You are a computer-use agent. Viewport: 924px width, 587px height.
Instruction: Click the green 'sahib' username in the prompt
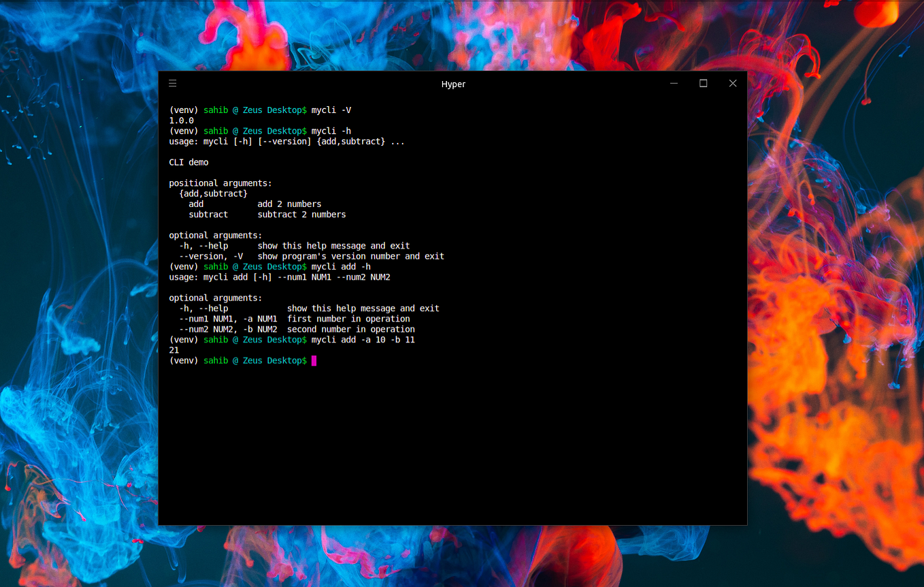pos(216,360)
